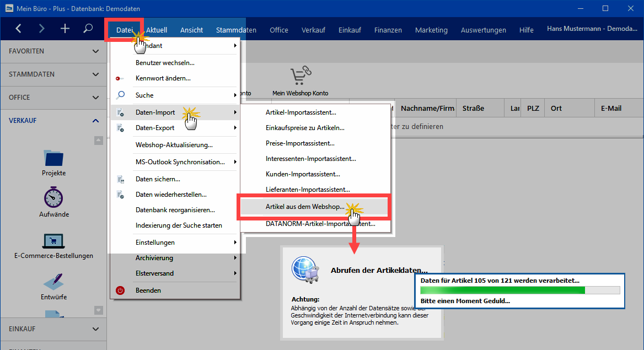644x350 pixels.
Task: Open the Office menu
Action: 279,30
